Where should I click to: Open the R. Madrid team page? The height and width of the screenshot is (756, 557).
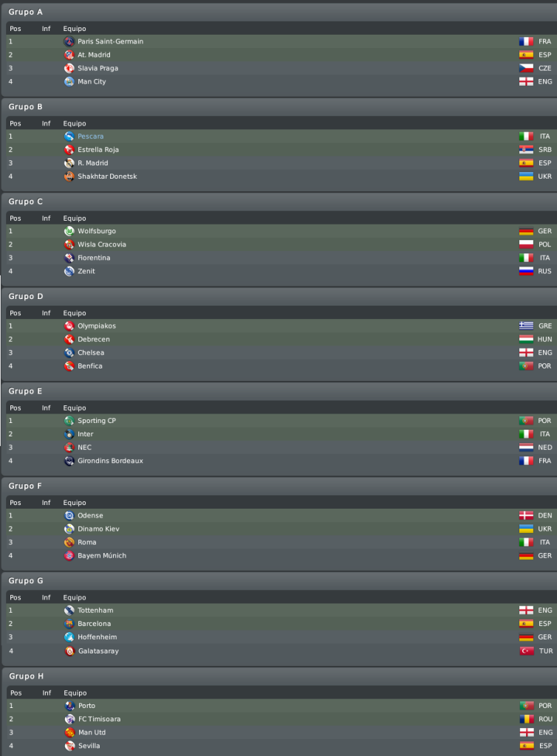pos(93,163)
